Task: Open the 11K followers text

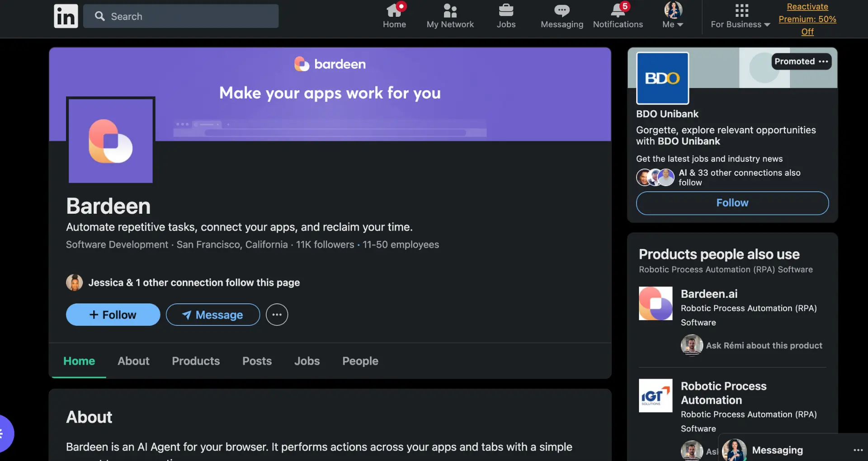Action: 325,245
